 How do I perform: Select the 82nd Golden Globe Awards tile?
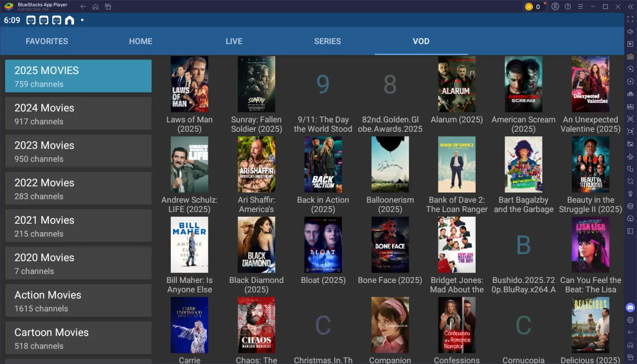click(390, 84)
